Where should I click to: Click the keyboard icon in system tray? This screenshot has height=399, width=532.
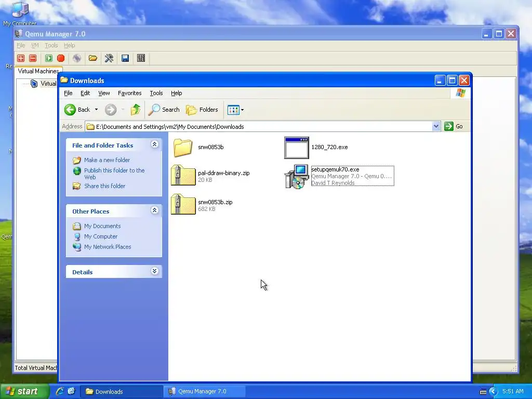(483, 392)
